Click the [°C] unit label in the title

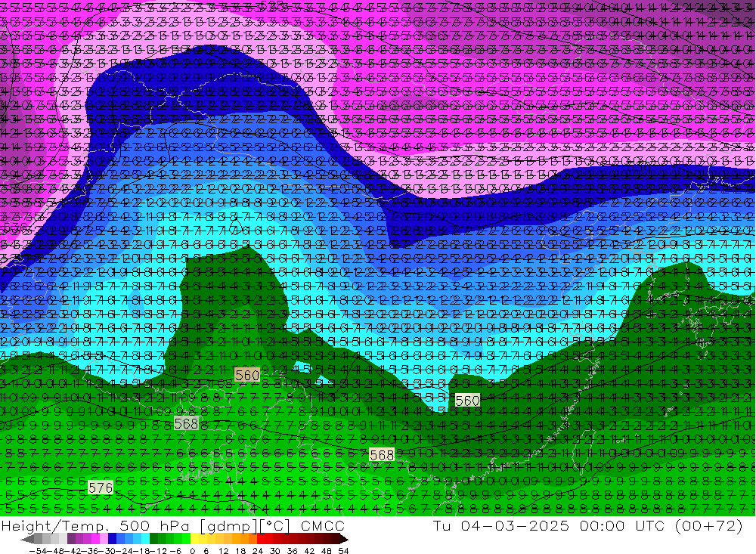[x=275, y=526]
